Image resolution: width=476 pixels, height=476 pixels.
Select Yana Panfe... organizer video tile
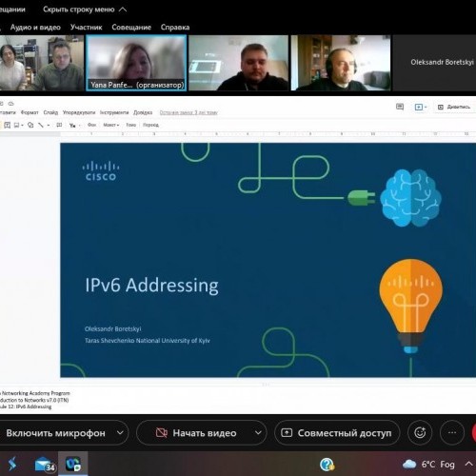coord(136,63)
